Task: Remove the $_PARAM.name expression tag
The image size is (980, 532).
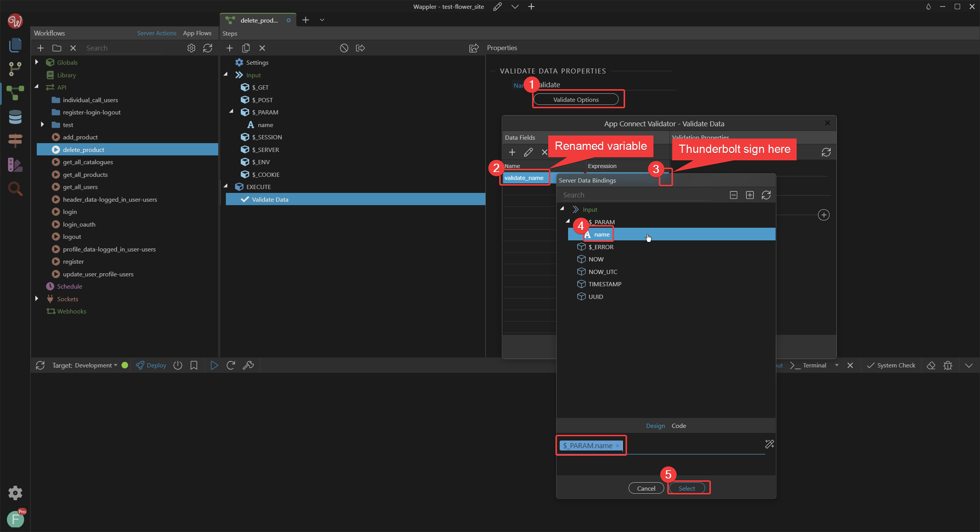Action: pos(617,446)
